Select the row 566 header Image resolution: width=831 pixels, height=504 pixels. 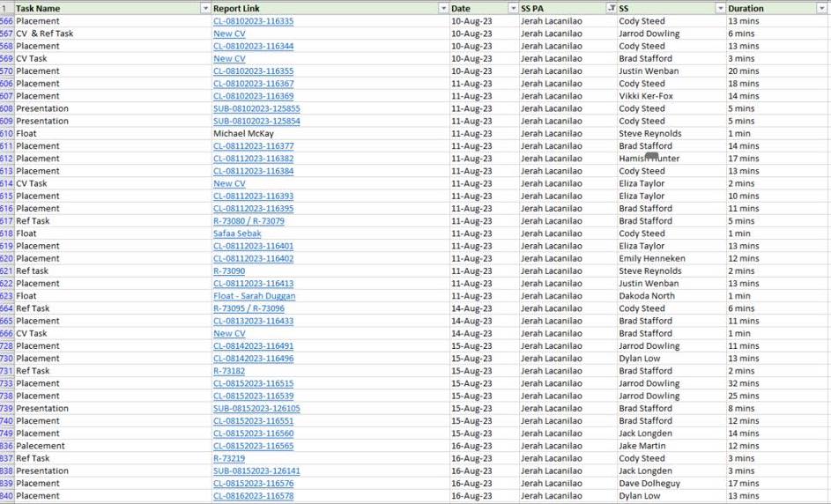click(6, 21)
